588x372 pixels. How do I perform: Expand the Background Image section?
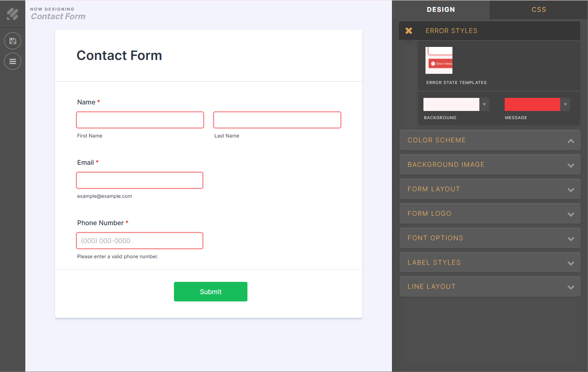coord(570,165)
